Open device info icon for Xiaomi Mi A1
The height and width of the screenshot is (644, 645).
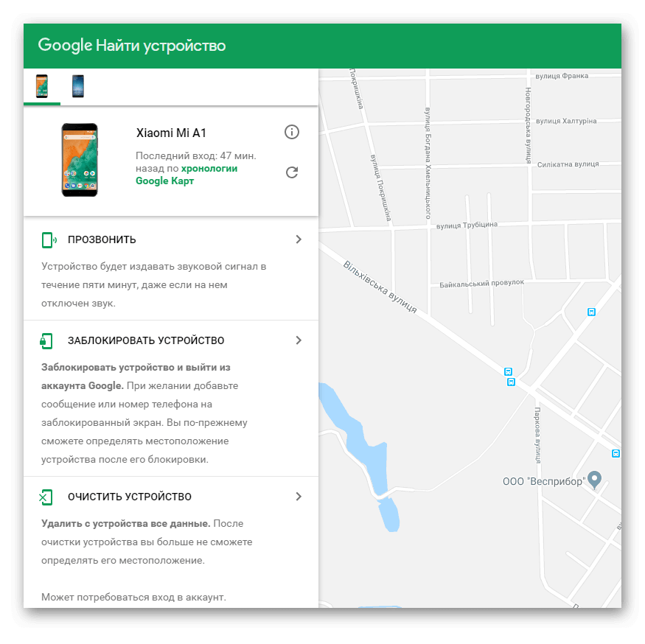point(292,132)
